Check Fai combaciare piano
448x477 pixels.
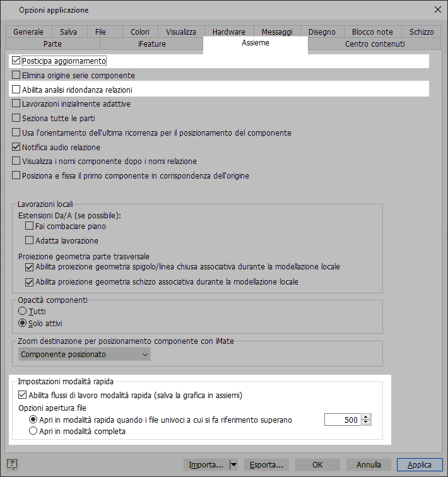pyautogui.click(x=29, y=226)
